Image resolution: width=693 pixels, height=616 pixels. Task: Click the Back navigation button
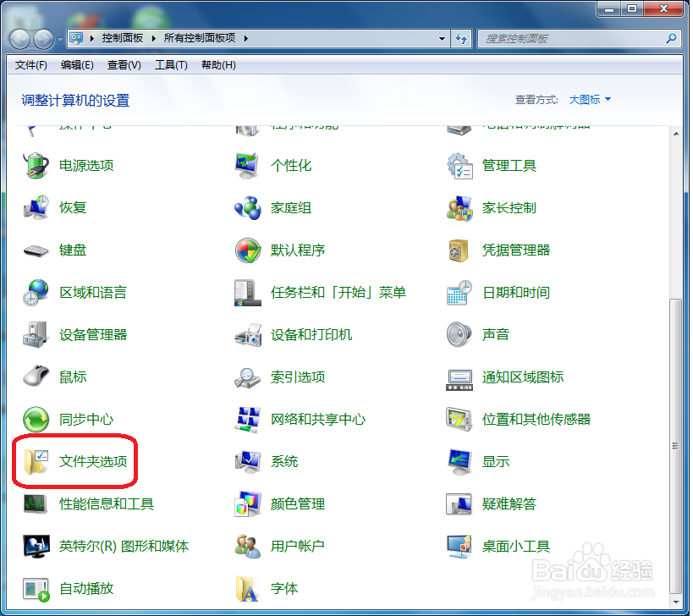(19, 39)
